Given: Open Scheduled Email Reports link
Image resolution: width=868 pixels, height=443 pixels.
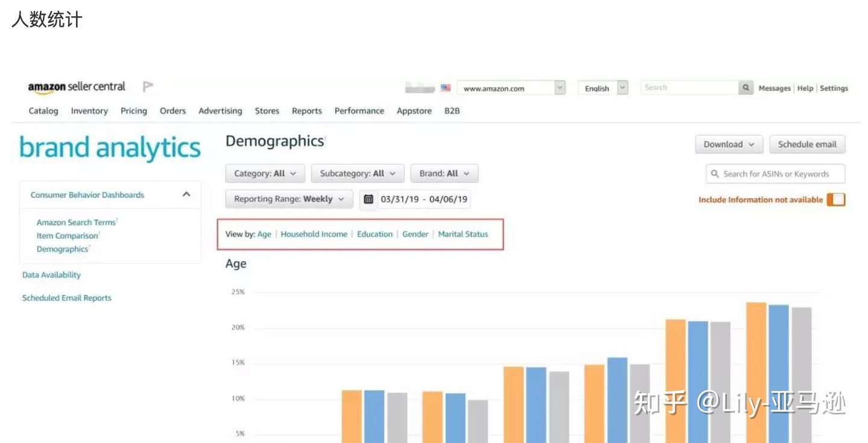Looking at the screenshot, I should pos(67,298).
